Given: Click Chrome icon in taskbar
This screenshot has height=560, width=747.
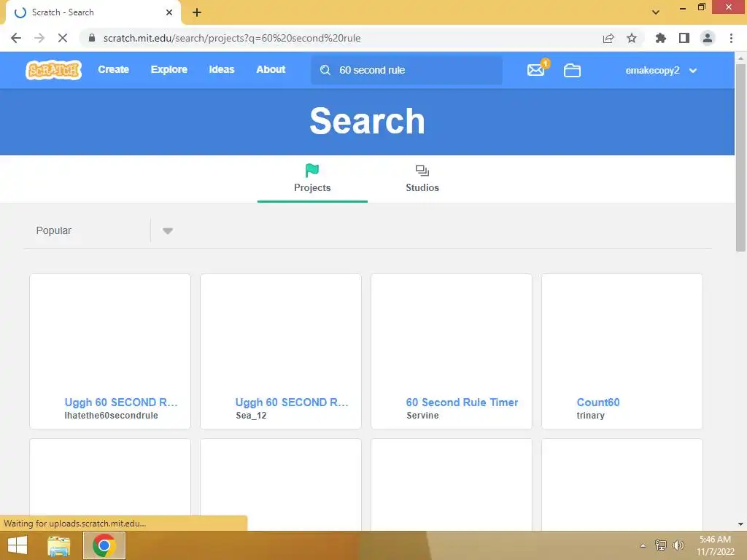Looking at the screenshot, I should (104, 545).
